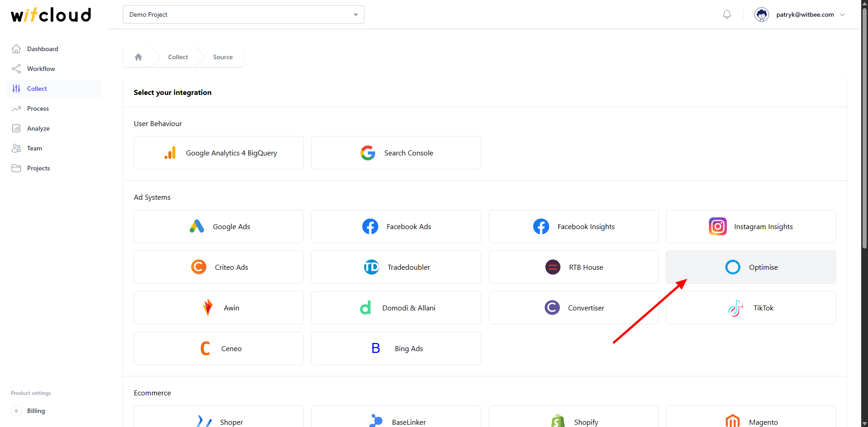Open Projects from sidebar

[x=54, y=168]
